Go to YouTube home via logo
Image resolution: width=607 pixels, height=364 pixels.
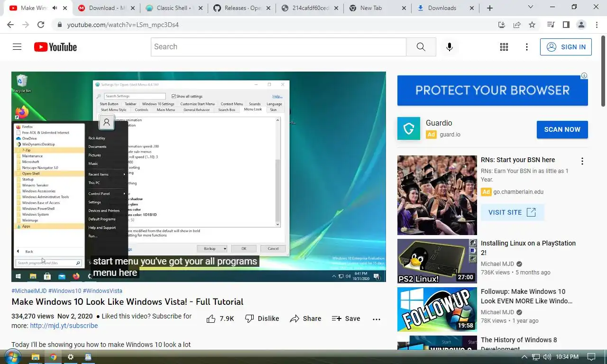coord(55,47)
